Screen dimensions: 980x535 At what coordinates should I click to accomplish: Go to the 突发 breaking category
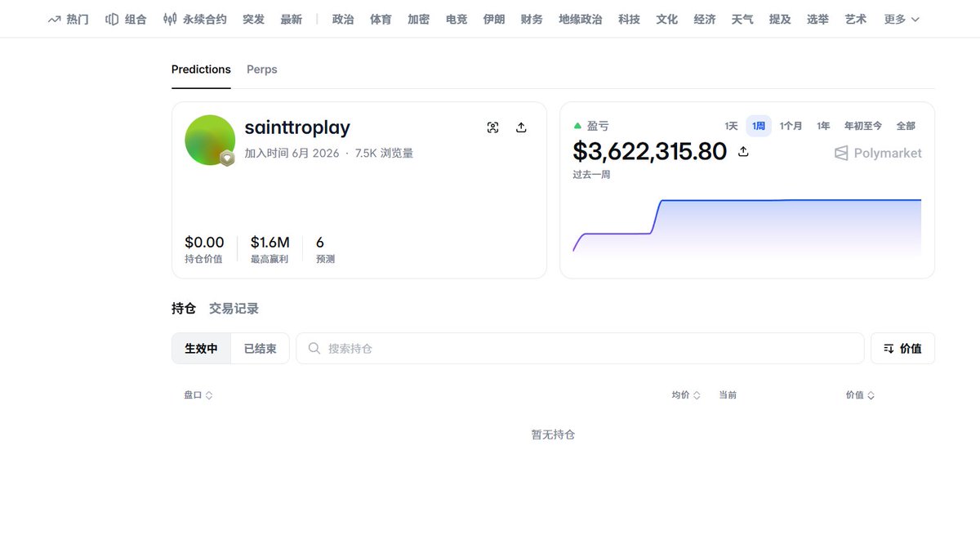coord(254,19)
